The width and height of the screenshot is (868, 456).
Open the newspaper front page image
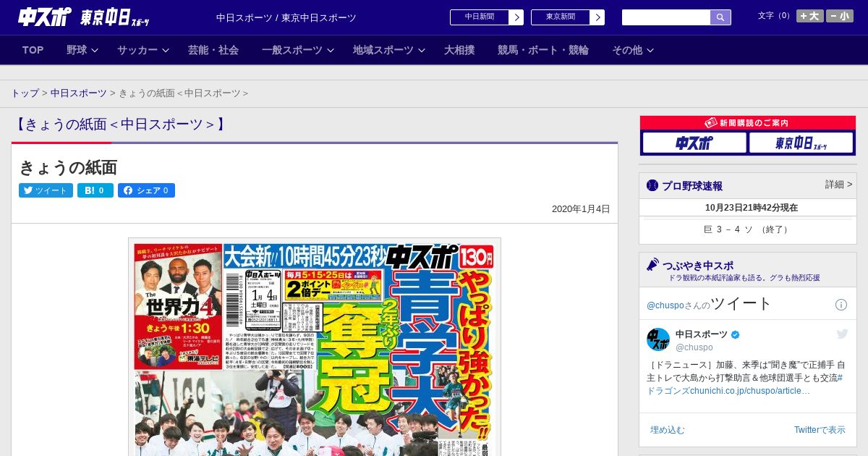click(x=315, y=347)
